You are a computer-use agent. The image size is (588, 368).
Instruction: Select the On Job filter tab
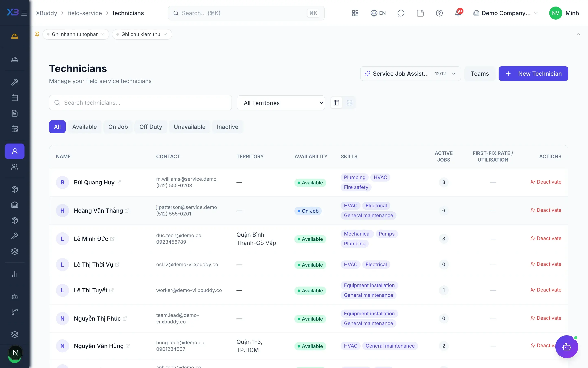[x=118, y=127]
